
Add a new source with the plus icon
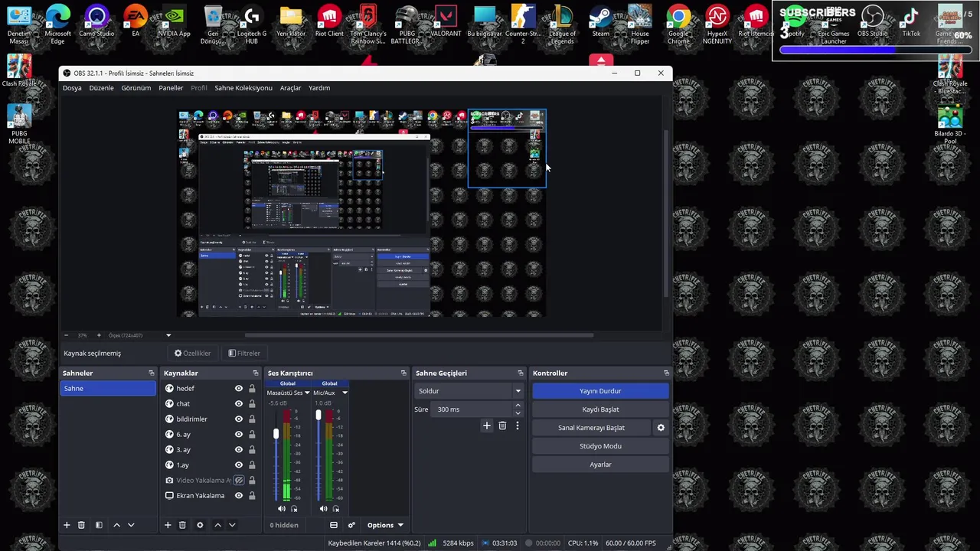pyautogui.click(x=168, y=525)
